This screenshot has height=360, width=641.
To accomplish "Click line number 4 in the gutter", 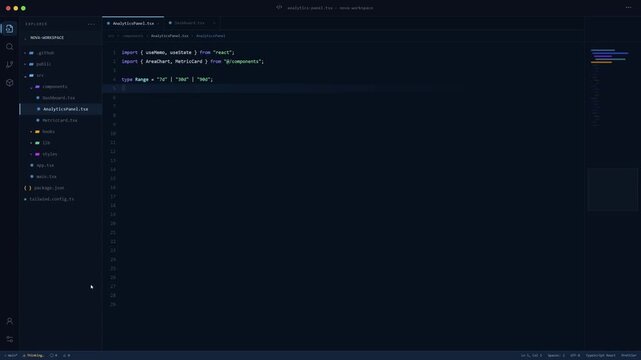I will coord(114,79).
